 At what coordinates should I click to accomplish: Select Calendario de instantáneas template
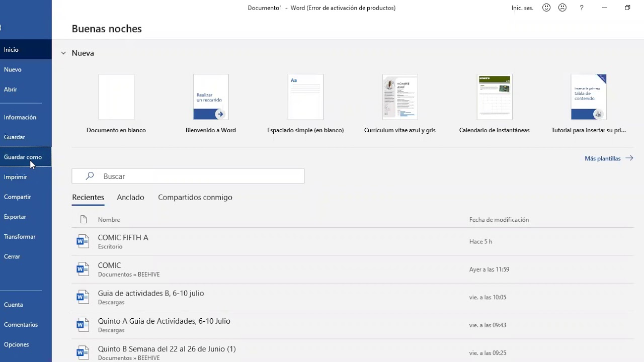(x=495, y=104)
